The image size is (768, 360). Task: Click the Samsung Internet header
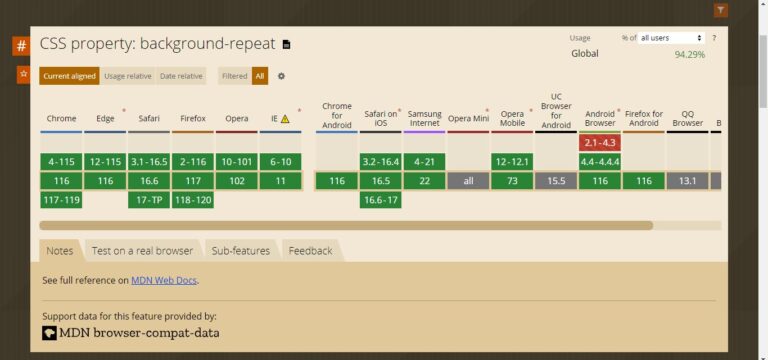click(x=424, y=119)
